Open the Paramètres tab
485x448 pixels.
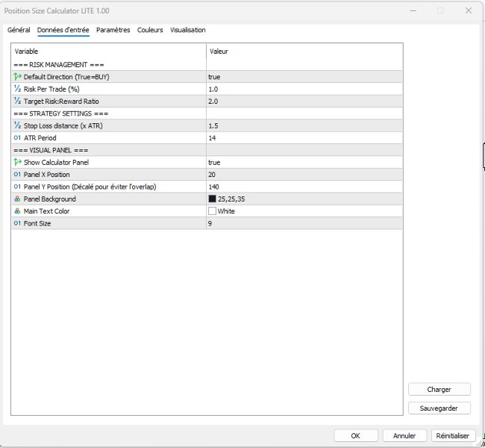coord(113,30)
